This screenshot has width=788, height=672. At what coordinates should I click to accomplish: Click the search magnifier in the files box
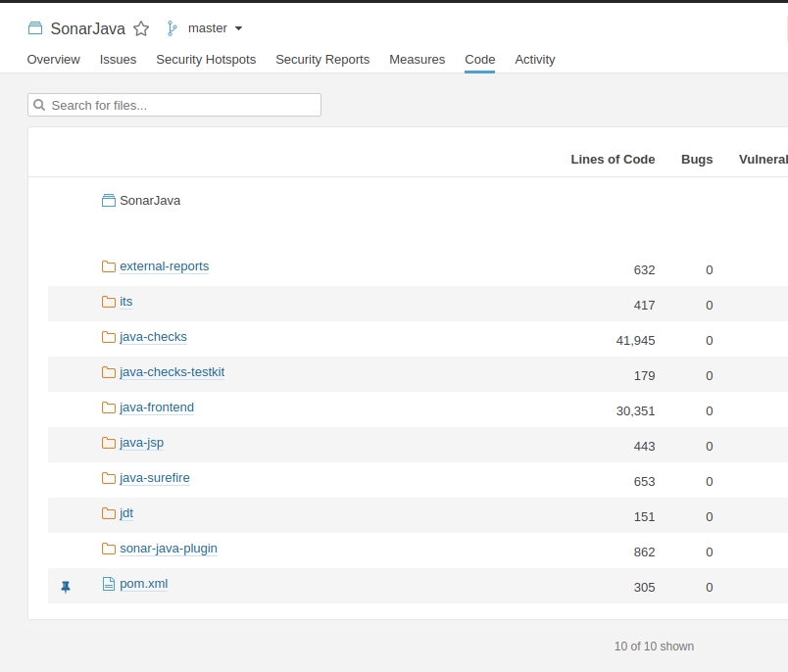[39, 104]
